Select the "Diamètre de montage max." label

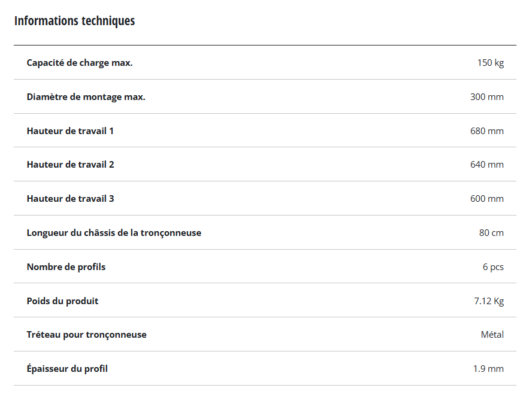point(86,97)
